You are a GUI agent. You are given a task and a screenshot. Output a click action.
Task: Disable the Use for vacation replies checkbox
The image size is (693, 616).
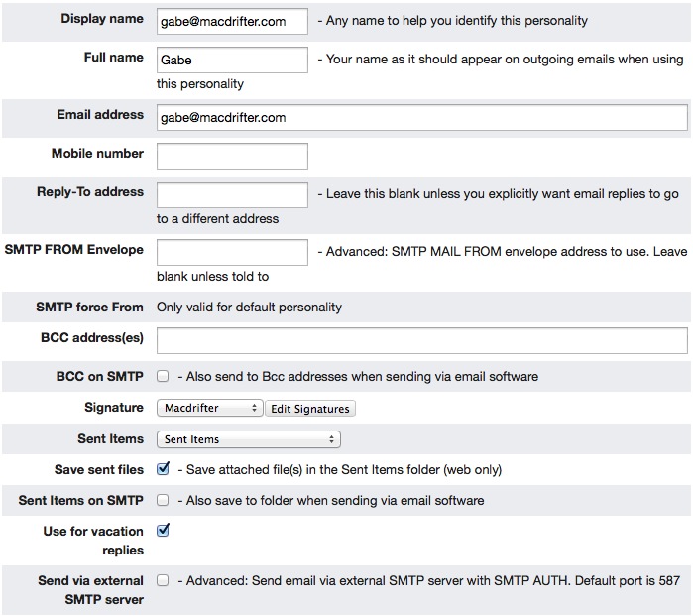click(x=163, y=531)
